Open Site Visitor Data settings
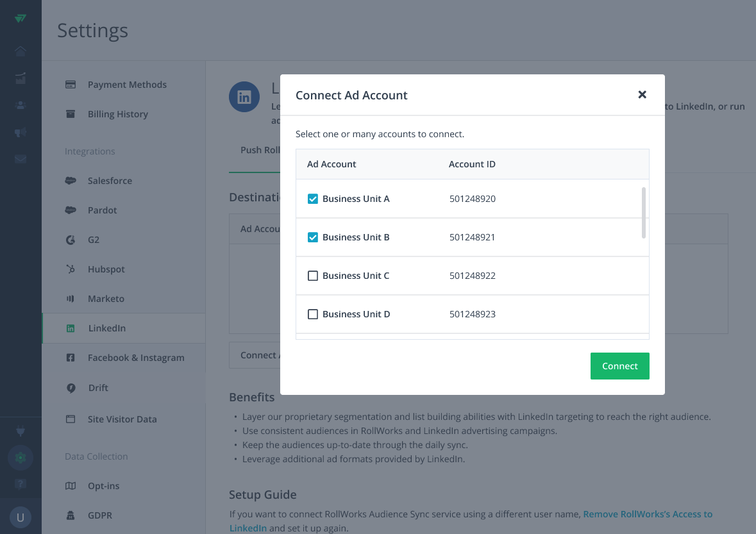The width and height of the screenshot is (756, 534). (123, 419)
